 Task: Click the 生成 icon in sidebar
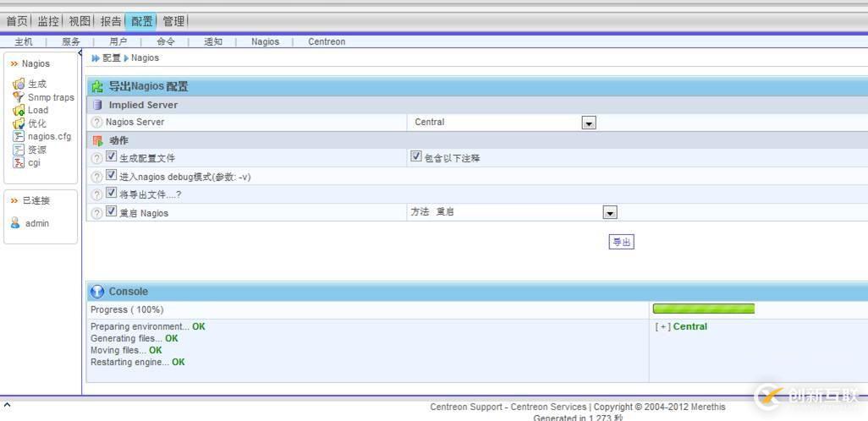tap(19, 84)
